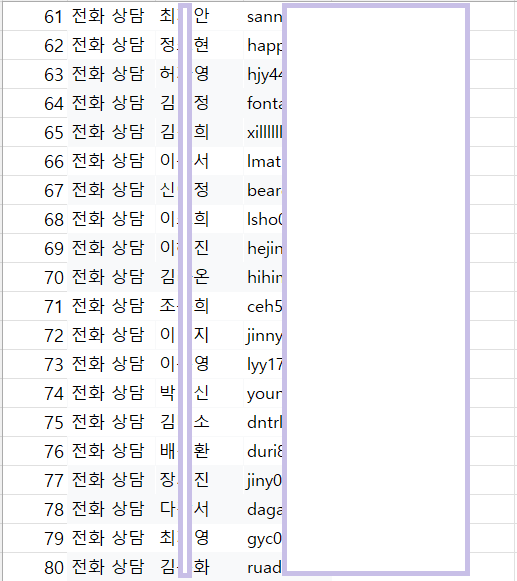Image resolution: width=517 pixels, height=581 pixels.
Task: Select the cell with number 79
Action: 35,538
